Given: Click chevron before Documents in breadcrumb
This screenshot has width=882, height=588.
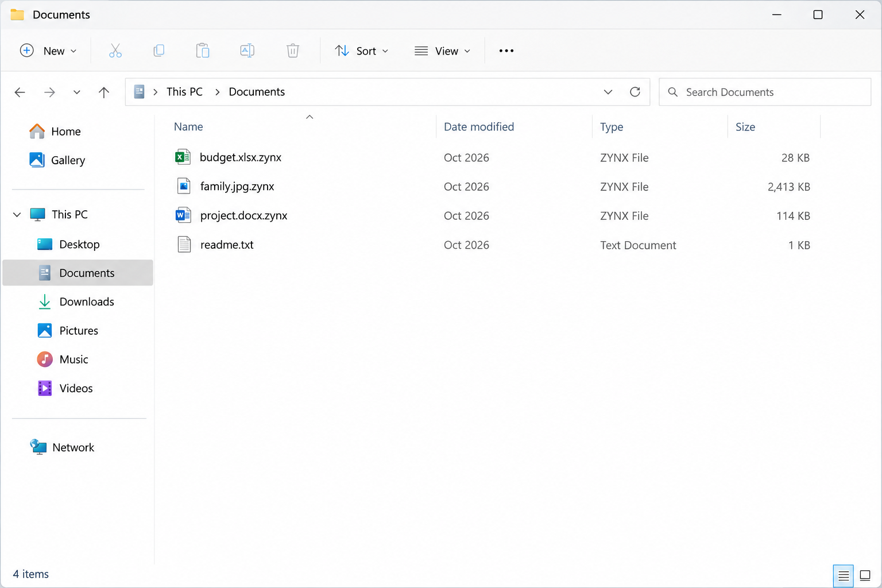Looking at the screenshot, I should (217, 92).
